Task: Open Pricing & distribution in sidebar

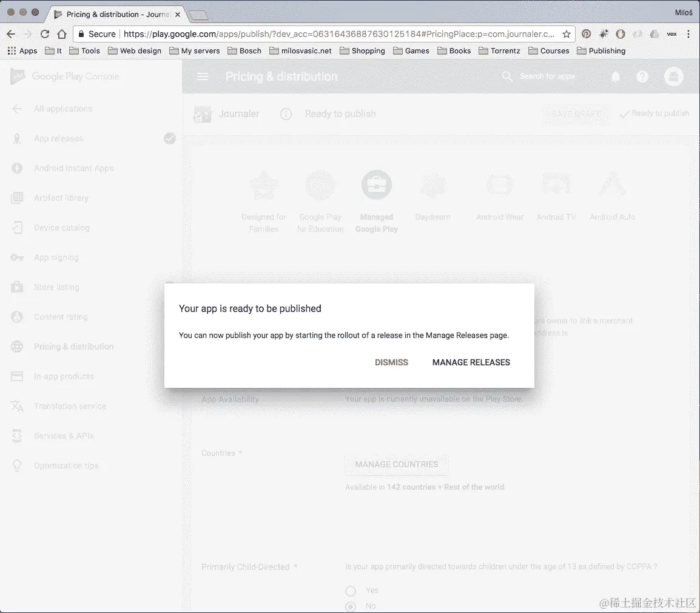Action: [x=73, y=347]
